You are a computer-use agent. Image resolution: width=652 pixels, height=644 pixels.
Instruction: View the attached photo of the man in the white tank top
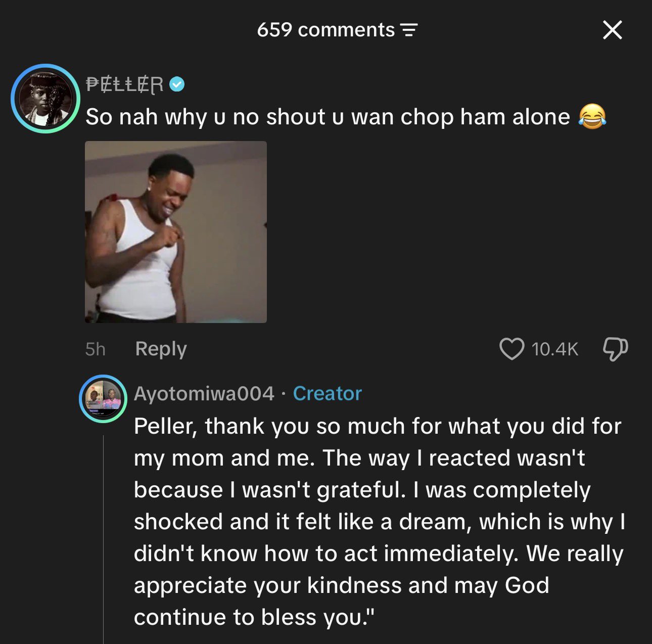(x=176, y=232)
